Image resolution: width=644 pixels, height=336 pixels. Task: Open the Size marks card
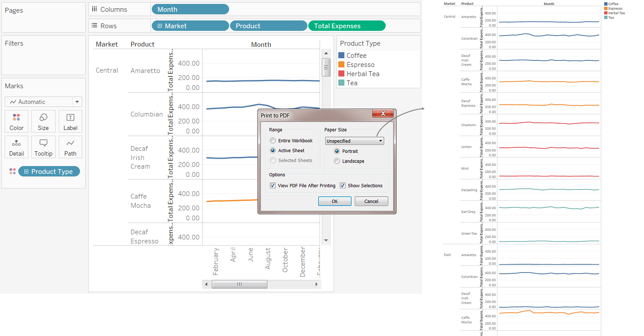(x=43, y=121)
